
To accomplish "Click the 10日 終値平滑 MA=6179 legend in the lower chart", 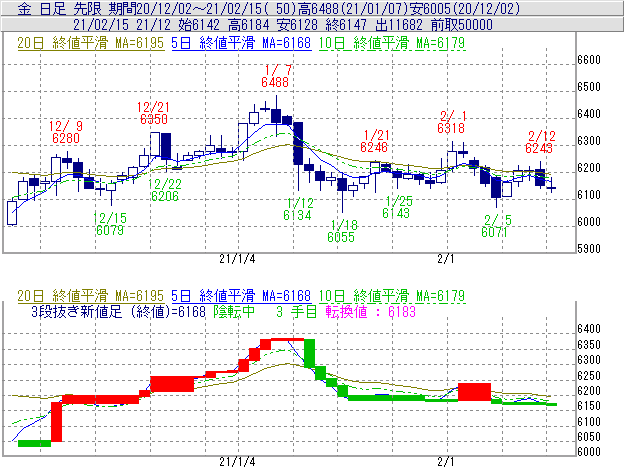I will 392,296.
